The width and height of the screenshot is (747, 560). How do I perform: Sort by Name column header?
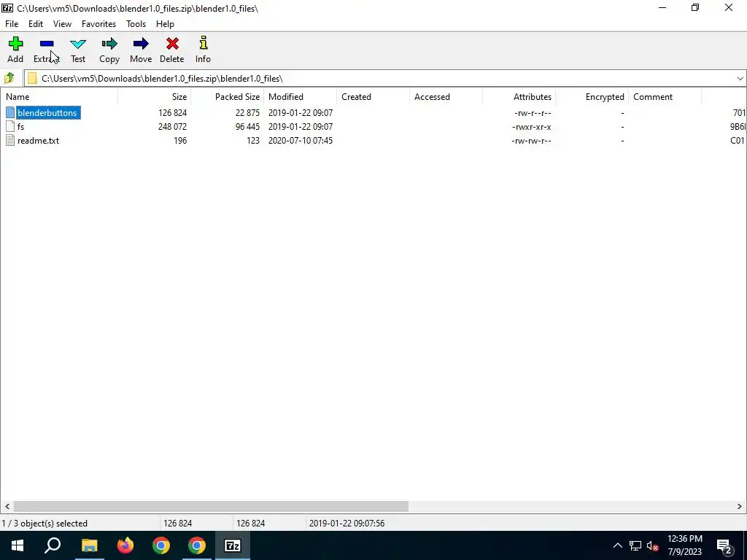pos(59,97)
